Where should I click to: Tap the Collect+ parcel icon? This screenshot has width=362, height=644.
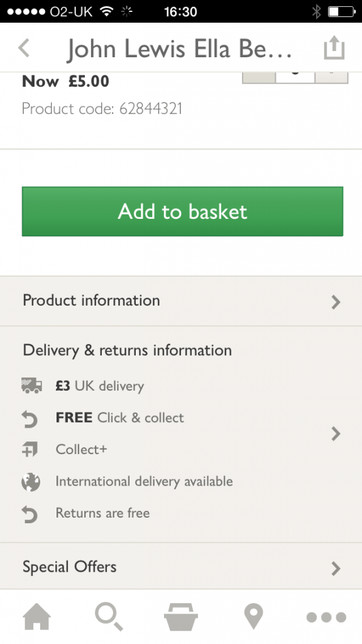tap(30, 449)
